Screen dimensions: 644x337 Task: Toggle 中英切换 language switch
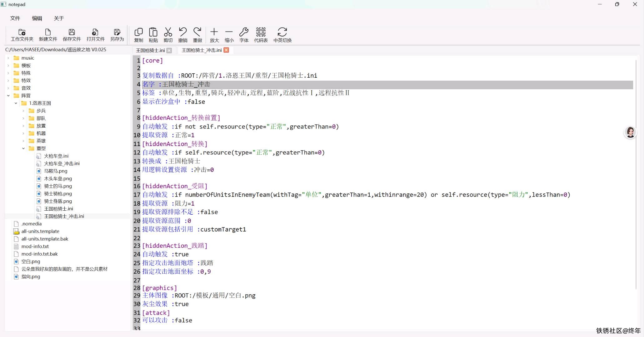(282, 32)
